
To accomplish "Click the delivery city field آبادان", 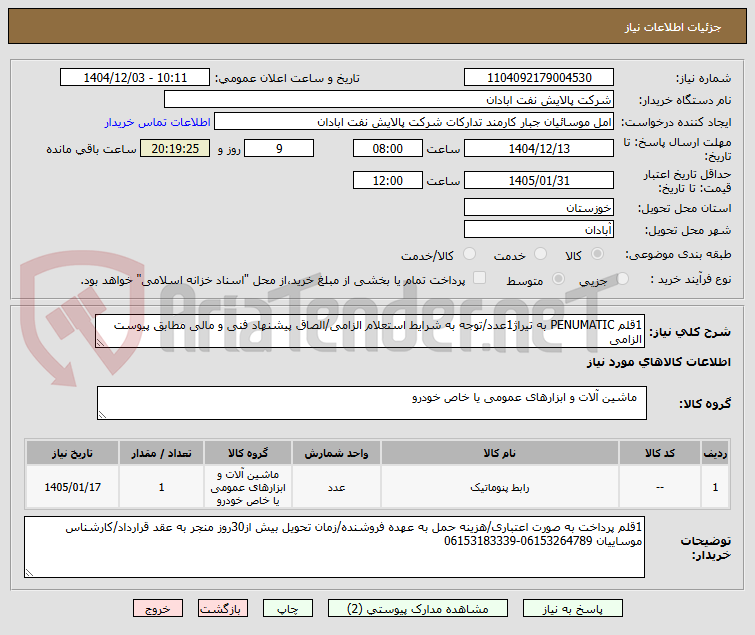I will point(539,230).
